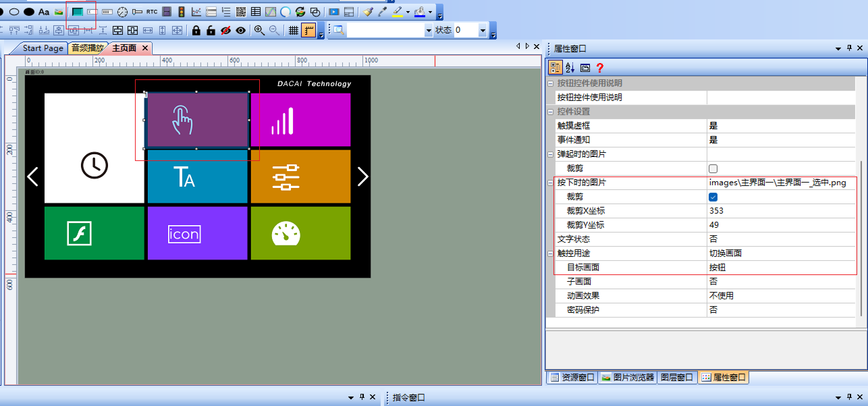This screenshot has width=868, height=406.
Task: Open the 状态 state dropdown
Action: click(x=483, y=30)
